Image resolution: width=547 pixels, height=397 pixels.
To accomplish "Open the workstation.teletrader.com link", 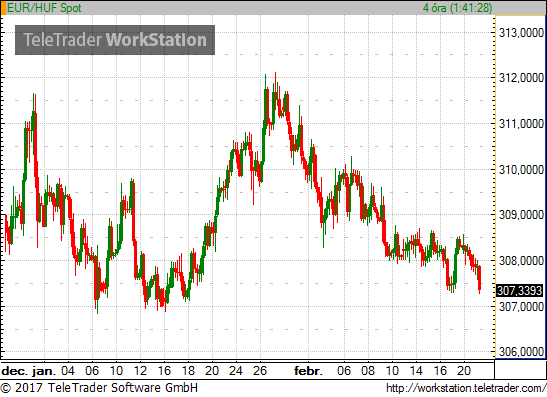I will pos(466,388).
